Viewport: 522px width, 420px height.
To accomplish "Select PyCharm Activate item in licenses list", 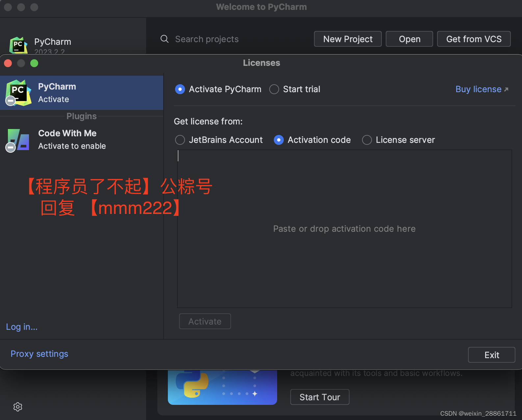I will pos(82,93).
